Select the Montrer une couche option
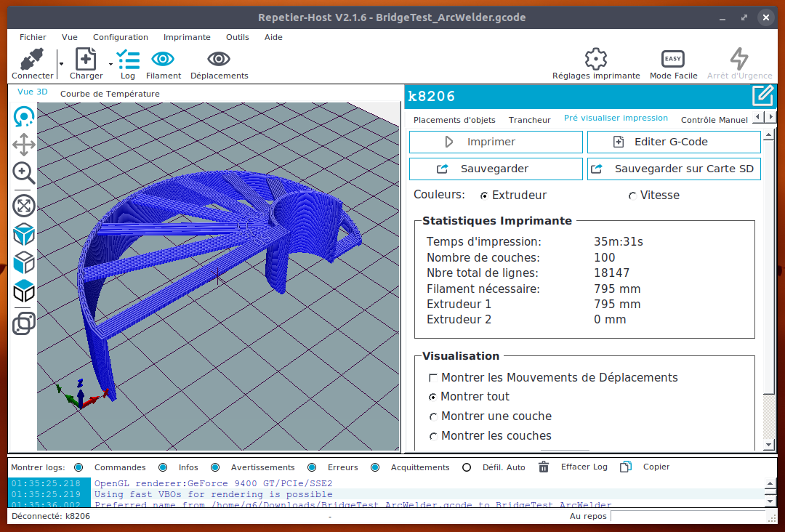The height and width of the screenshot is (532, 785). [x=433, y=416]
